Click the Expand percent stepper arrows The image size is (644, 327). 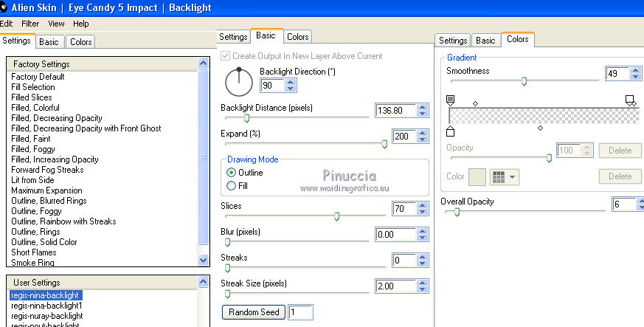(422, 137)
